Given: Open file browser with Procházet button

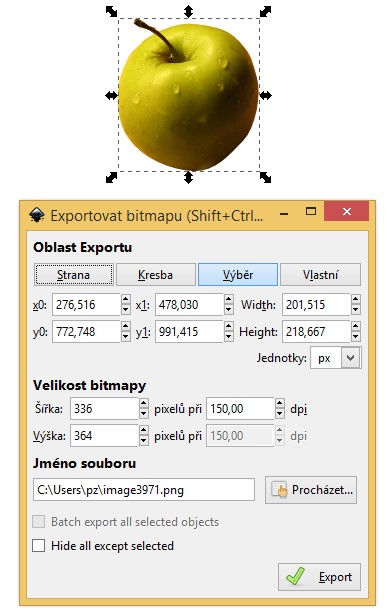Looking at the screenshot, I should [x=311, y=490].
